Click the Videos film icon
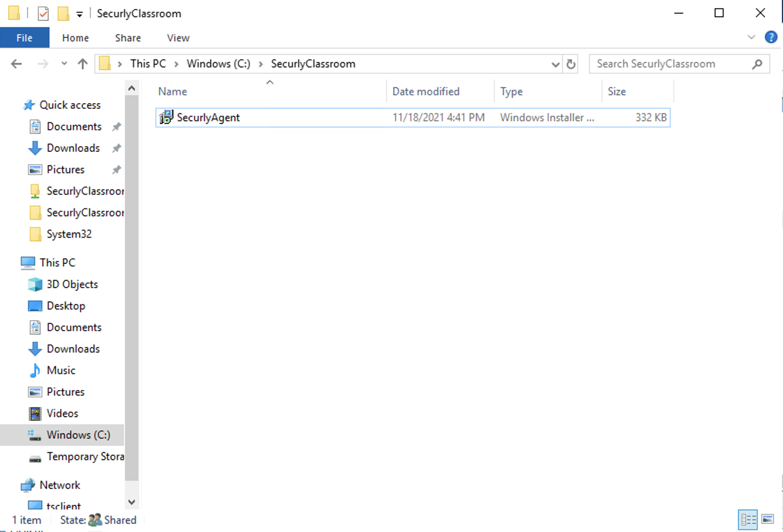783x532 pixels. tap(35, 414)
